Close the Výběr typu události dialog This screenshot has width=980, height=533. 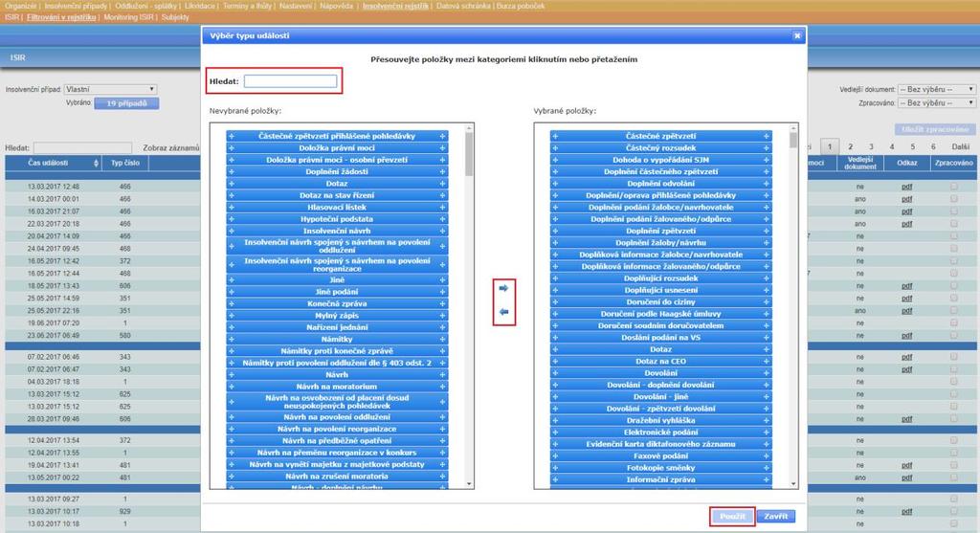tap(797, 35)
